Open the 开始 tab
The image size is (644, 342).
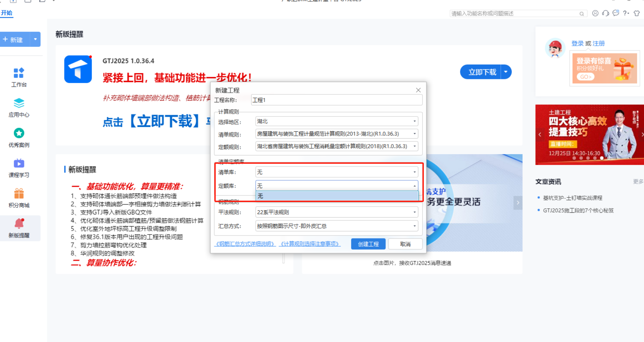click(x=7, y=13)
